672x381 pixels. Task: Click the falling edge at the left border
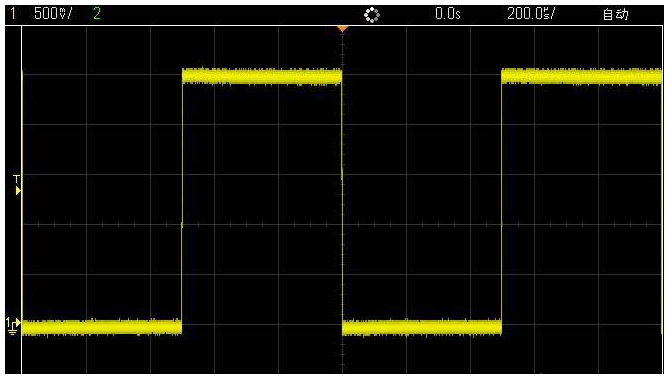22,201
